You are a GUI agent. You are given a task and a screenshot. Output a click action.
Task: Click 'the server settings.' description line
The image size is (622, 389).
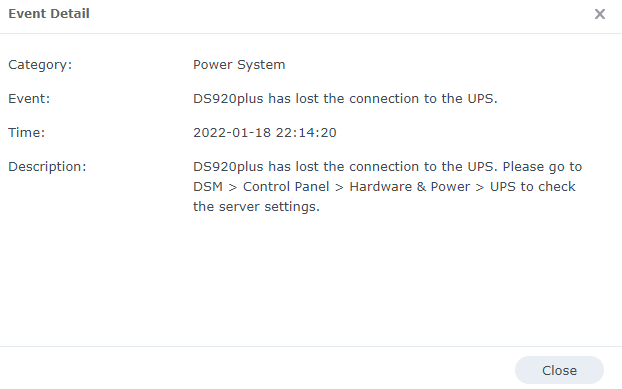point(256,207)
